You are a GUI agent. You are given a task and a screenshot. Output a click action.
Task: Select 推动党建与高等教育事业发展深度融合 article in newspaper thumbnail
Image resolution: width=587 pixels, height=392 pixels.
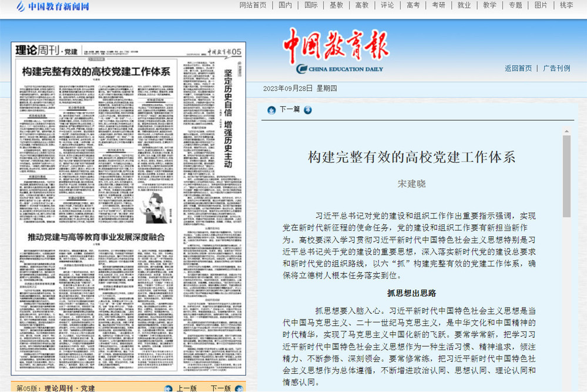[x=96, y=237]
